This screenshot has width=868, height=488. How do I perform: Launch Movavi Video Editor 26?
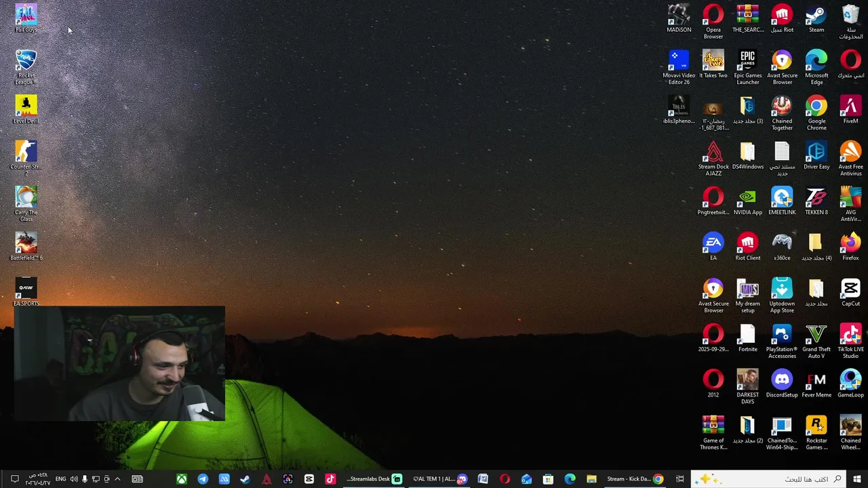(679, 67)
